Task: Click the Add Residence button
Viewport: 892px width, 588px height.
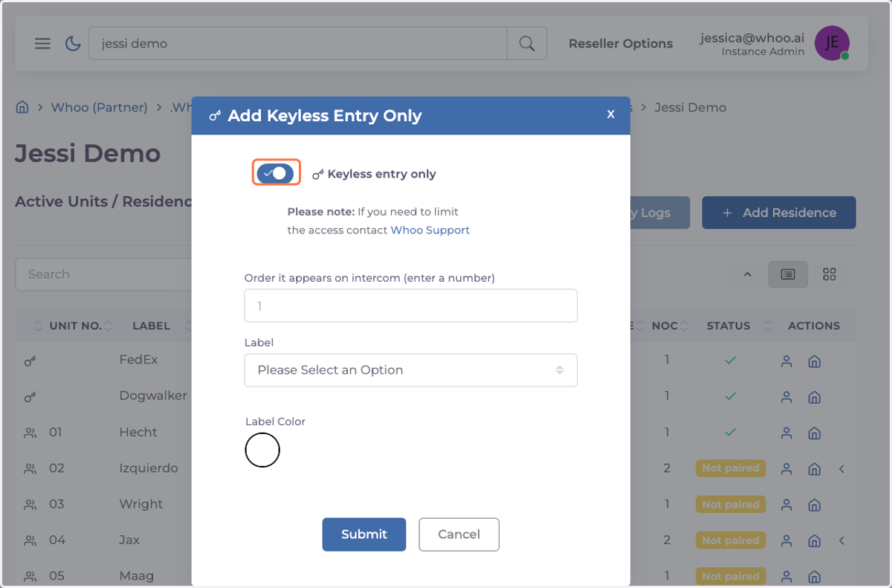Action: (x=779, y=213)
